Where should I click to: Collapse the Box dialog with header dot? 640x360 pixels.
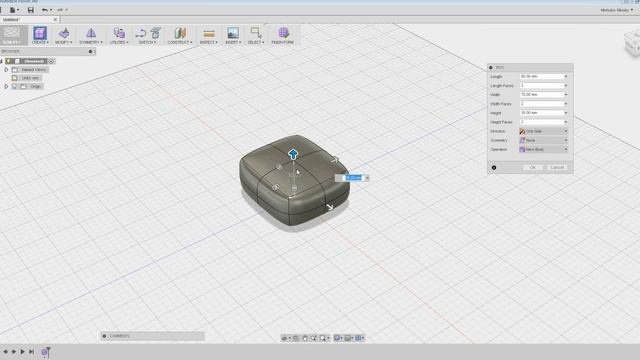tap(491, 67)
